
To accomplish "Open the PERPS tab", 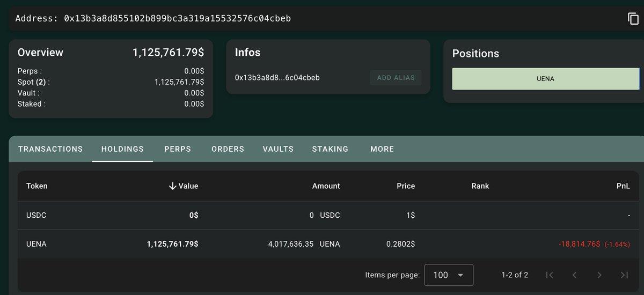I will point(178,149).
